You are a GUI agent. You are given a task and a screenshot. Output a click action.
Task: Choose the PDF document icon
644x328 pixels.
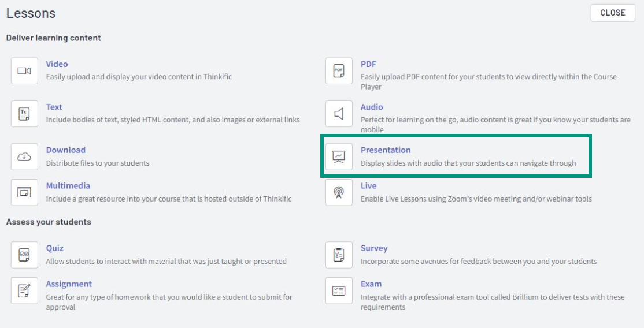(339, 71)
